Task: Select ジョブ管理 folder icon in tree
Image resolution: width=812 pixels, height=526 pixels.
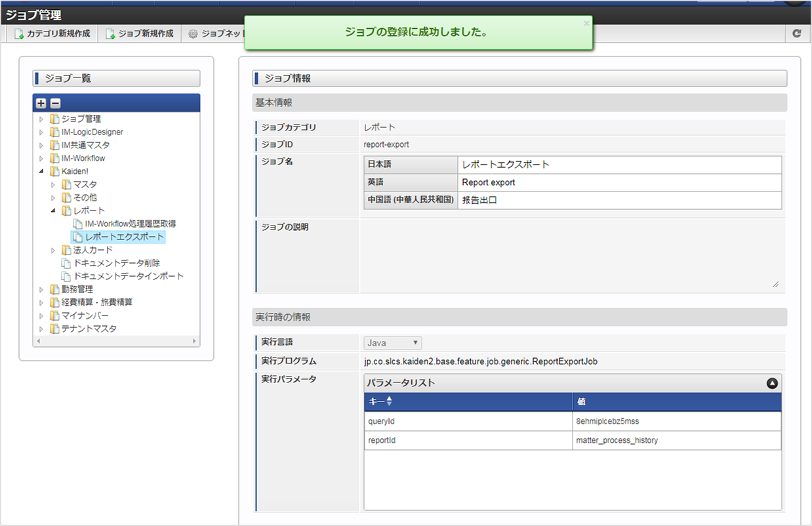Action: [x=54, y=119]
